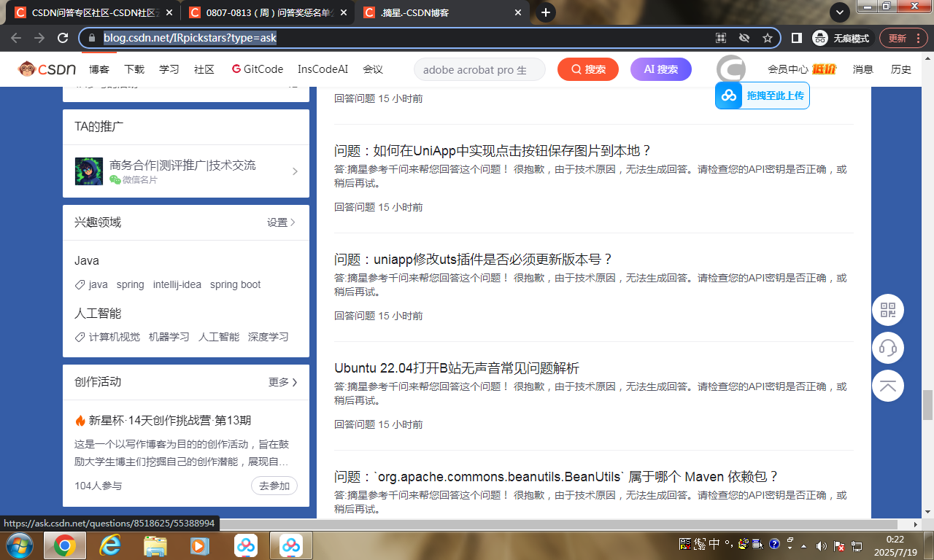The width and height of the screenshot is (934, 560).
Task: Close the CSDN问答专区社区 tab
Action: 169,12
